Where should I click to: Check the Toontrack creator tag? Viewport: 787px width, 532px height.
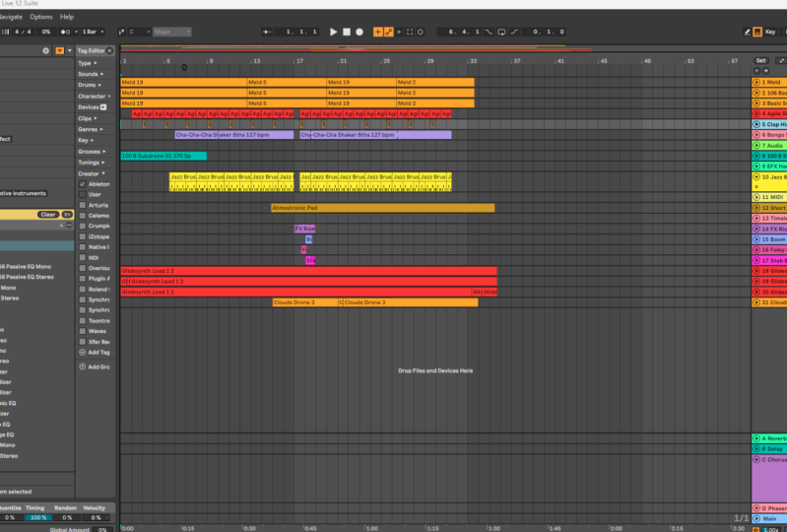tap(83, 321)
